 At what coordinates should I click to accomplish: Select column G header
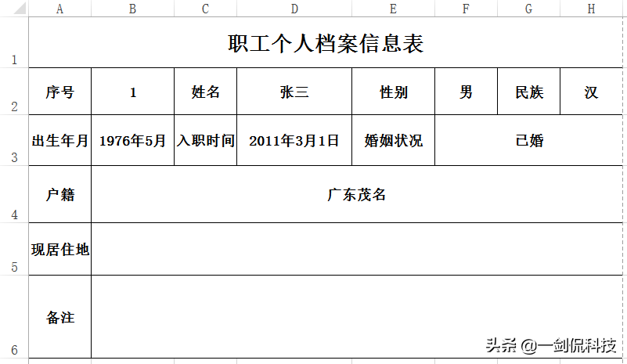point(529,9)
